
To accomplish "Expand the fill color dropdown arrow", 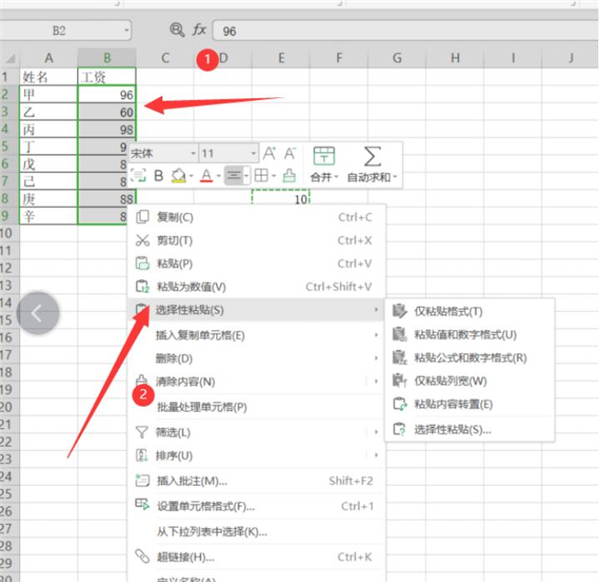I will [191, 176].
